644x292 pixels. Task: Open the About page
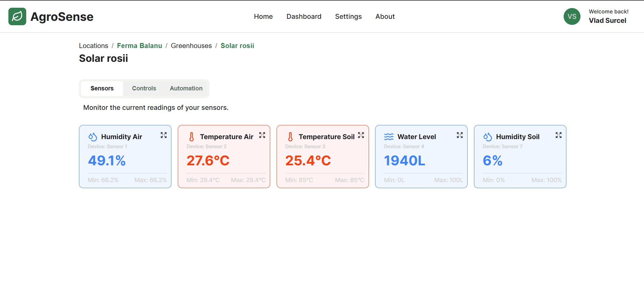coord(385,16)
